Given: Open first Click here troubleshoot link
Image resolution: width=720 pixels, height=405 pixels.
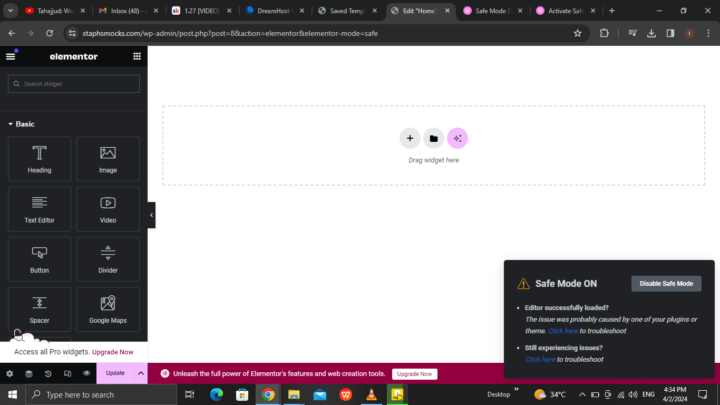Looking at the screenshot, I should (x=563, y=331).
